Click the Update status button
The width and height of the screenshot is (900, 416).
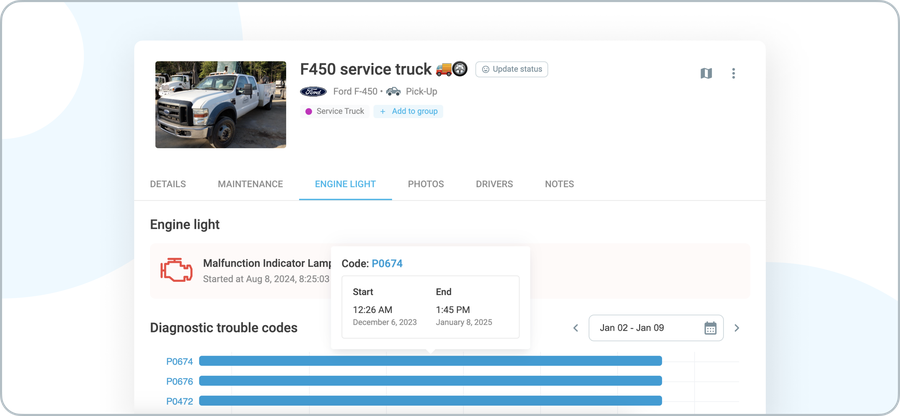point(511,69)
